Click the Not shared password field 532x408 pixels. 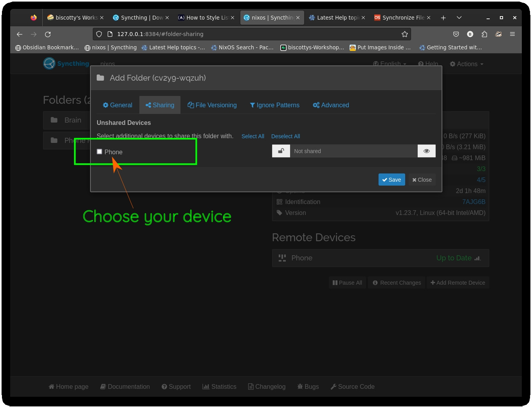click(x=353, y=151)
